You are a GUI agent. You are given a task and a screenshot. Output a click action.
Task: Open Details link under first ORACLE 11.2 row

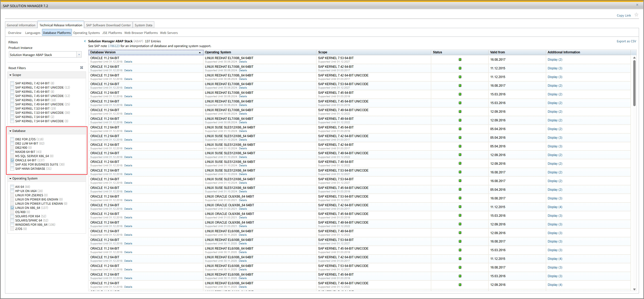pos(128,62)
